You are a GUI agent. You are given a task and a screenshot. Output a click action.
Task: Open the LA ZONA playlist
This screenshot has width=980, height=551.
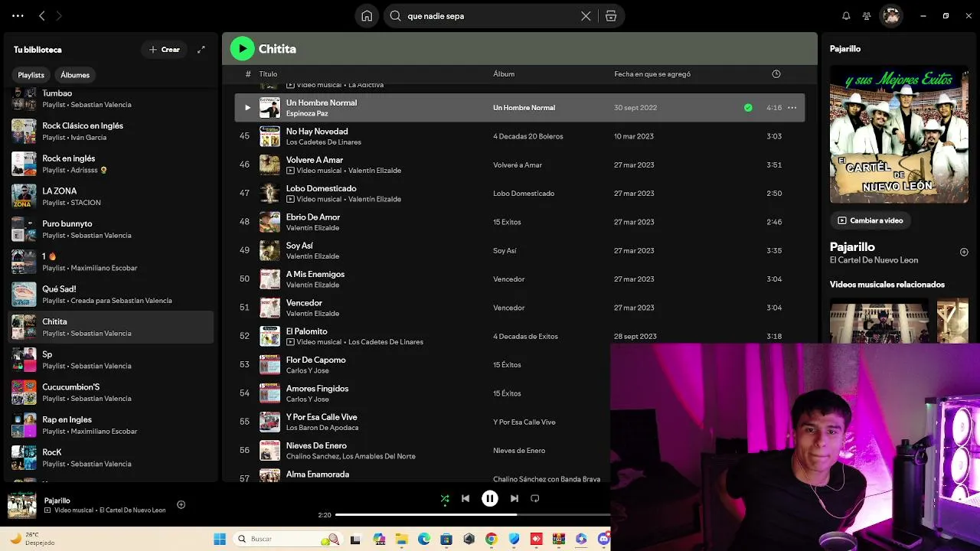click(x=111, y=197)
